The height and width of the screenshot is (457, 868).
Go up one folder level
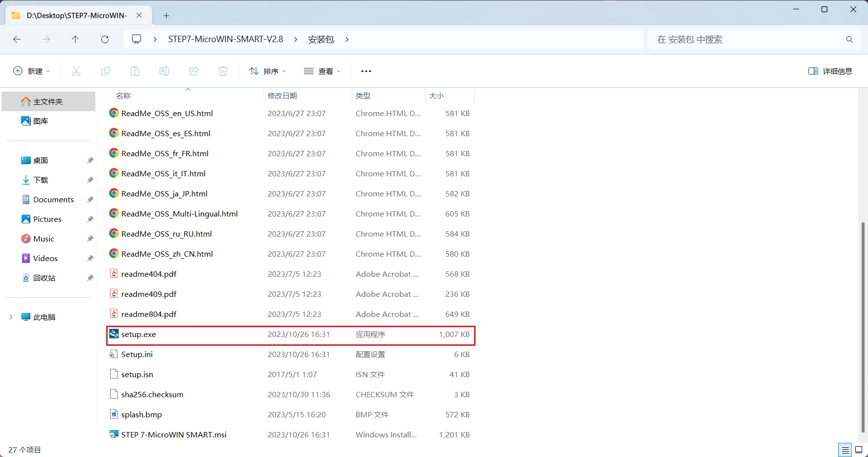tap(75, 39)
